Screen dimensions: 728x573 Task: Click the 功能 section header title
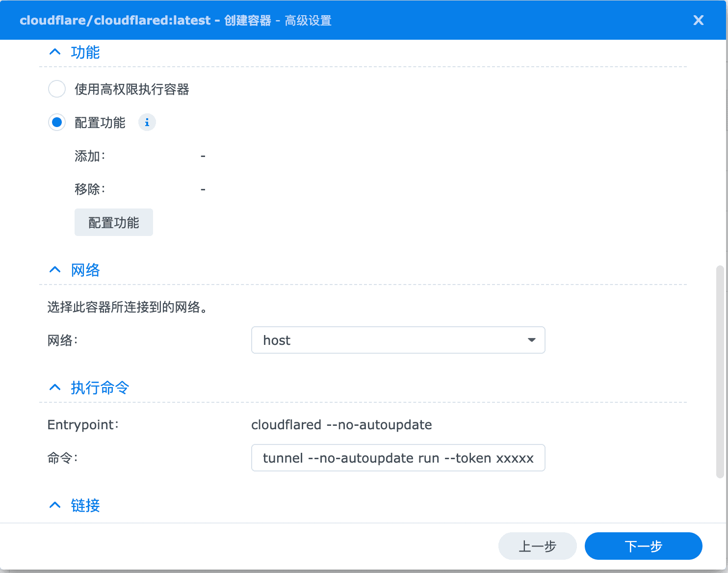pos(85,52)
